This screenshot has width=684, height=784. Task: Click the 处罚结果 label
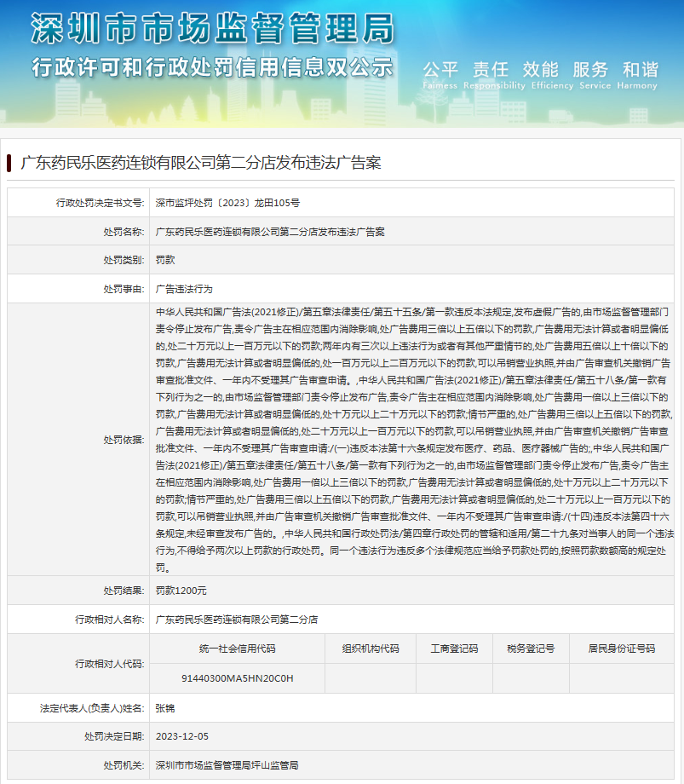click(x=124, y=591)
